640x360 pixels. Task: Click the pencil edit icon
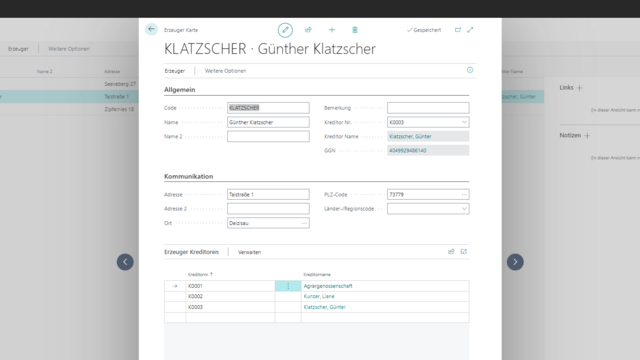pos(285,30)
